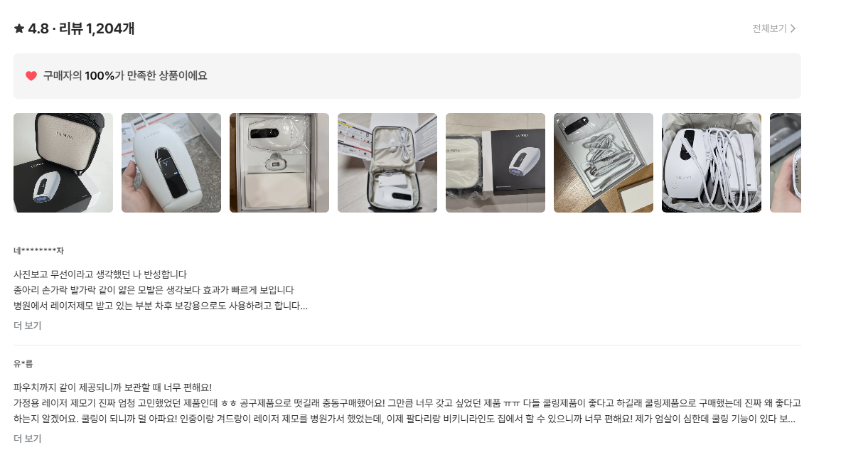Click the chevron arrow next to 전체보기
Image resolution: width=868 pixels, height=450 pixels.
(x=793, y=28)
